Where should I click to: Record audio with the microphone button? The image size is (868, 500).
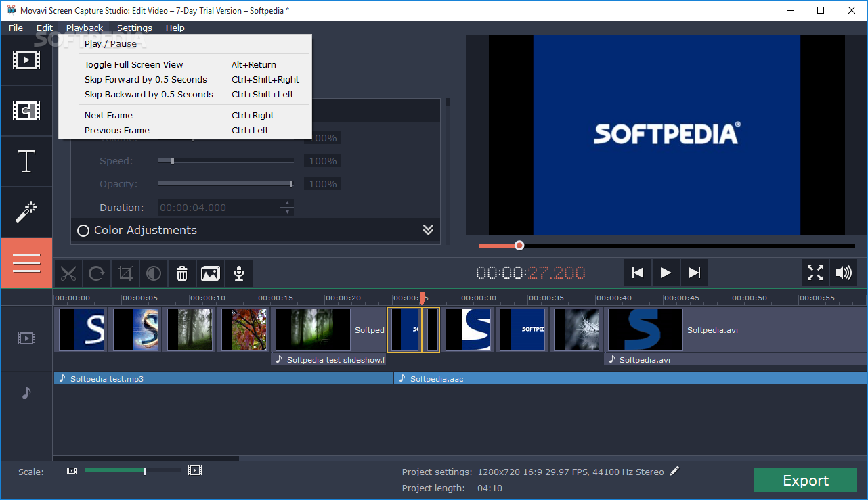[239, 273]
